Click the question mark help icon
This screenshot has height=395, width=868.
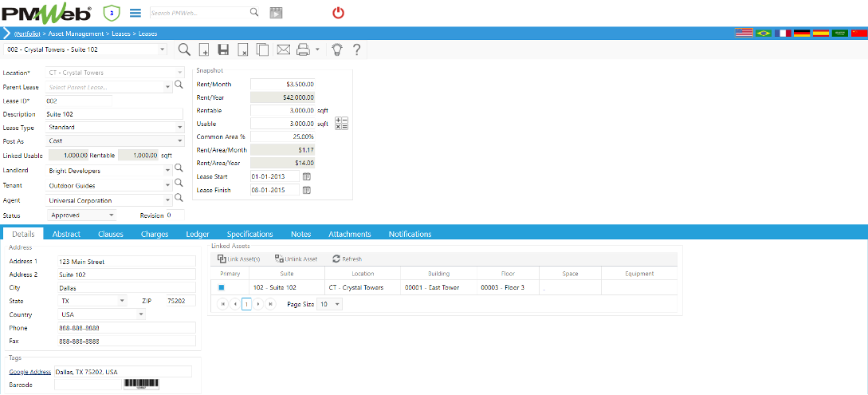point(356,49)
